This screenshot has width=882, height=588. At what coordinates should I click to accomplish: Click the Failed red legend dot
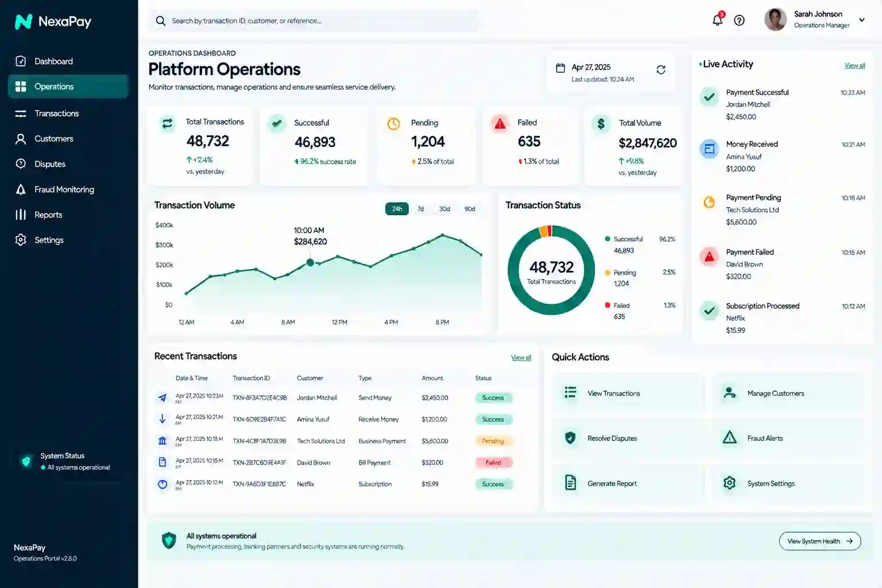tap(607, 305)
